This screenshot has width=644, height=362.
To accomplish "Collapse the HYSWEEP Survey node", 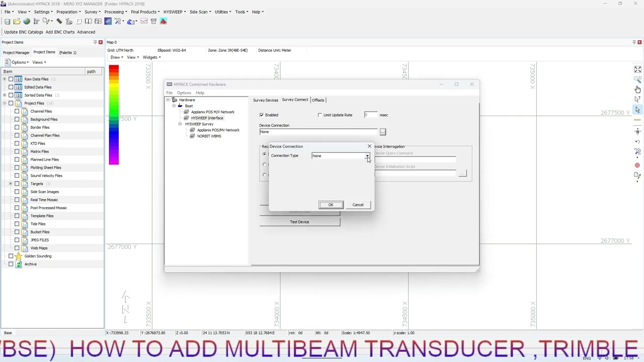I will pyautogui.click(x=180, y=124).
